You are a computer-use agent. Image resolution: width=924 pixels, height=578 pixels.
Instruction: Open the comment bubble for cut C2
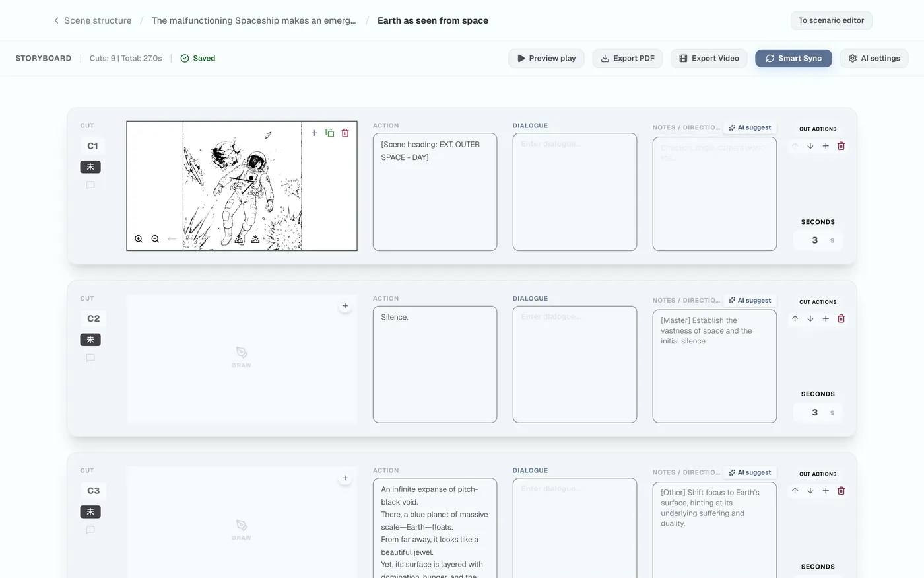[90, 358]
